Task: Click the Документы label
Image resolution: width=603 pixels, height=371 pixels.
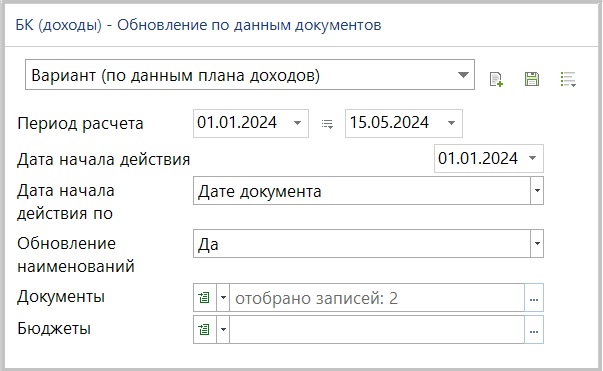Action: [61, 297]
